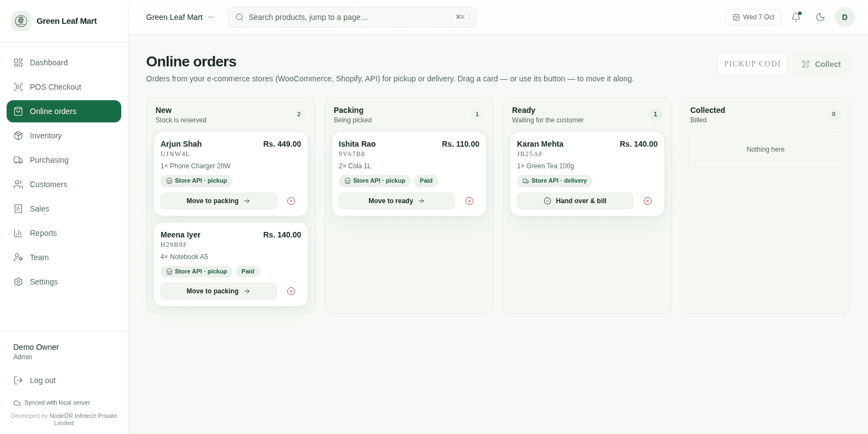
Task: Navigate to Customers label
Action: point(49,184)
